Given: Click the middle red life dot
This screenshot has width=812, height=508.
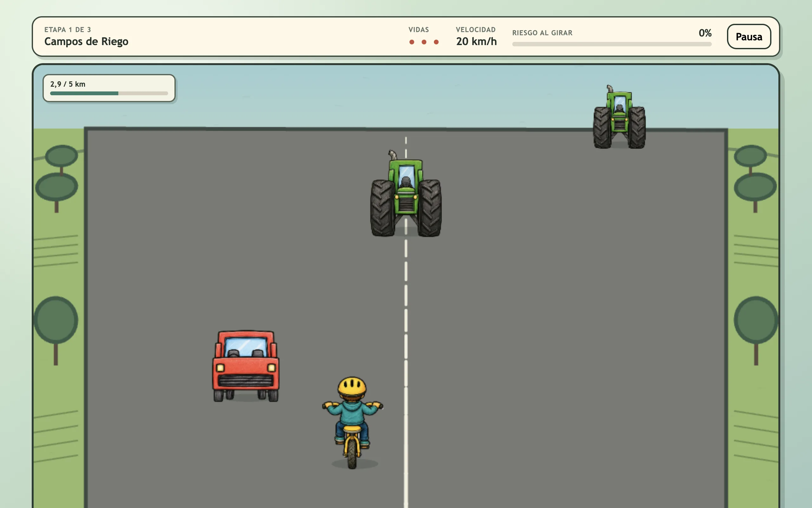Looking at the screenshot, I should pyautogui.click(x=424, y=42).
